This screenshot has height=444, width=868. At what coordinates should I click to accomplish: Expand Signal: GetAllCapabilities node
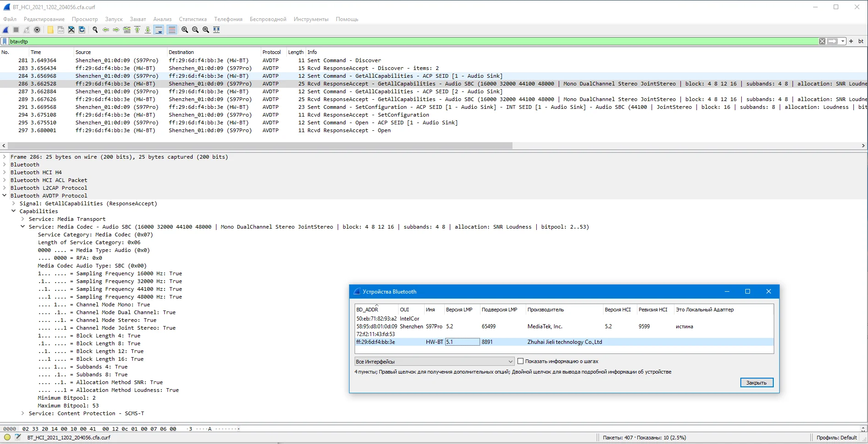click(14, 203)
